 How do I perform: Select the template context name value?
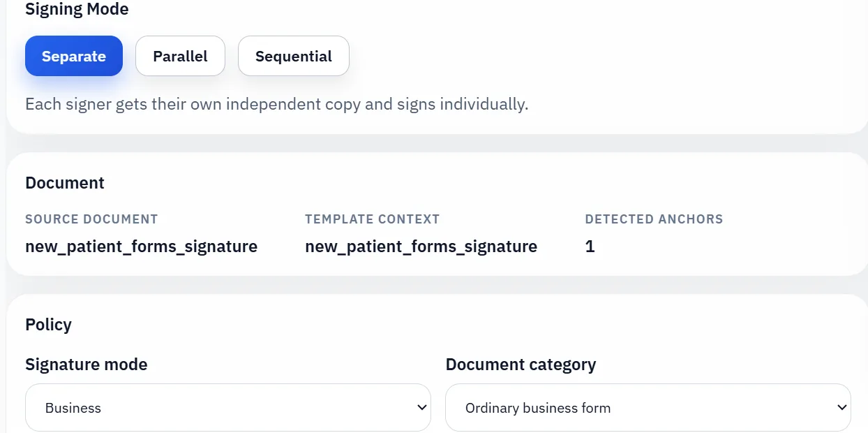[x=421, y=247]
